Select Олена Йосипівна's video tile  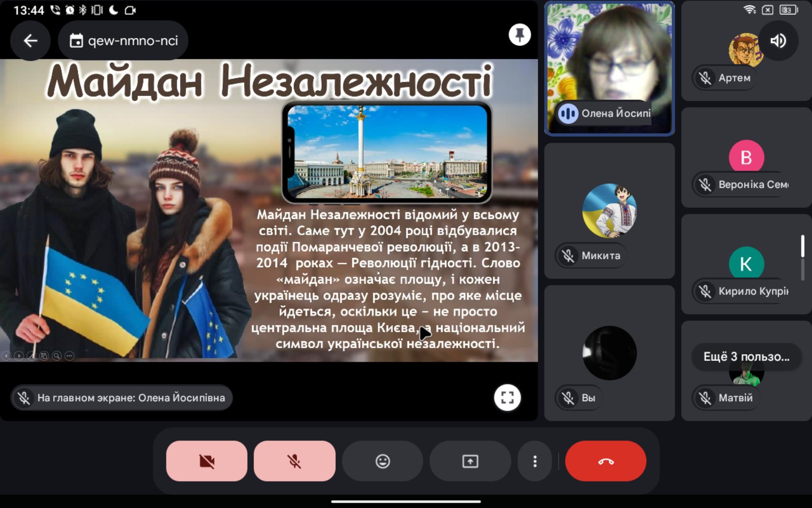(610, 68)
